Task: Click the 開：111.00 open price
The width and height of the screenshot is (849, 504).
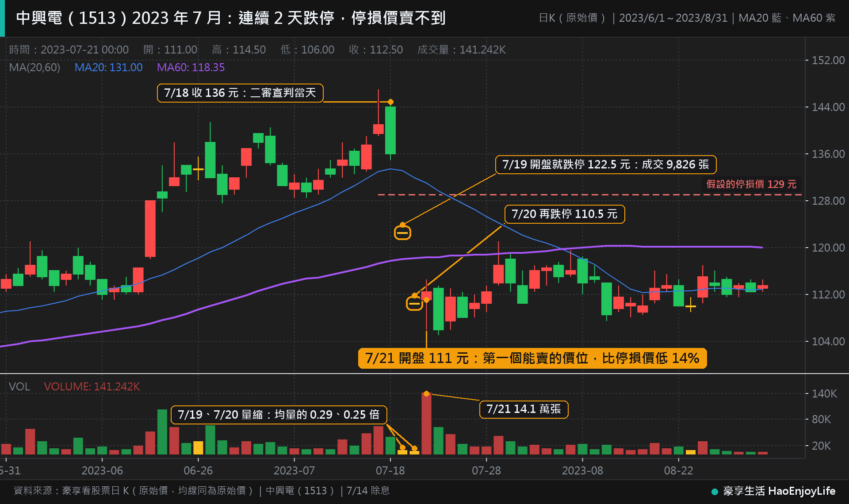Action: [x=170, y=50]
